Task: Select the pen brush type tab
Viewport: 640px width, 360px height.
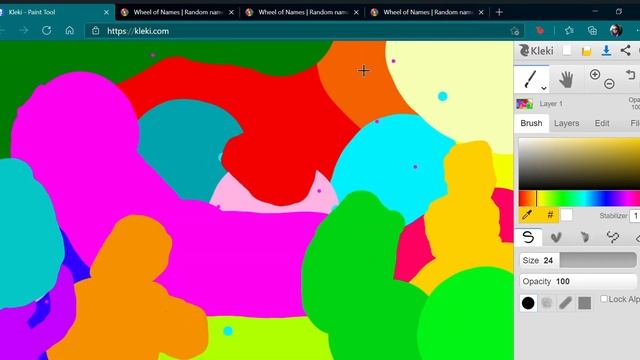Action: 528,237
